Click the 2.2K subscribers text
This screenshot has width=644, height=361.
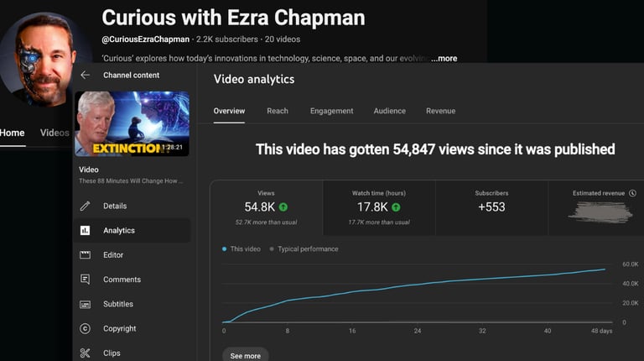tap(226, 39)
